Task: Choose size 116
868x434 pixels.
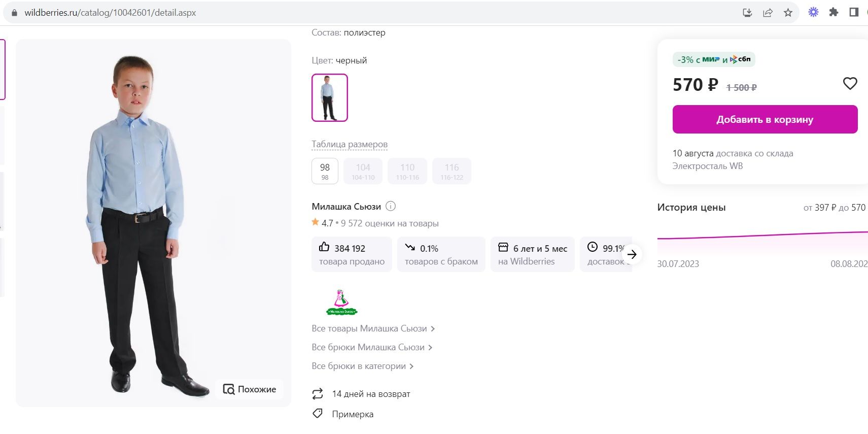Action: tap(452, 171)
